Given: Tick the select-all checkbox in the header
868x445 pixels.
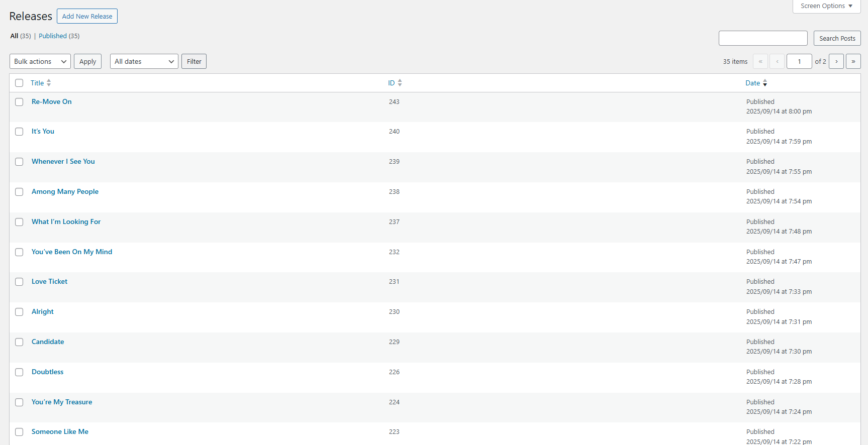Looking at the screenshot, I should 19,83.
